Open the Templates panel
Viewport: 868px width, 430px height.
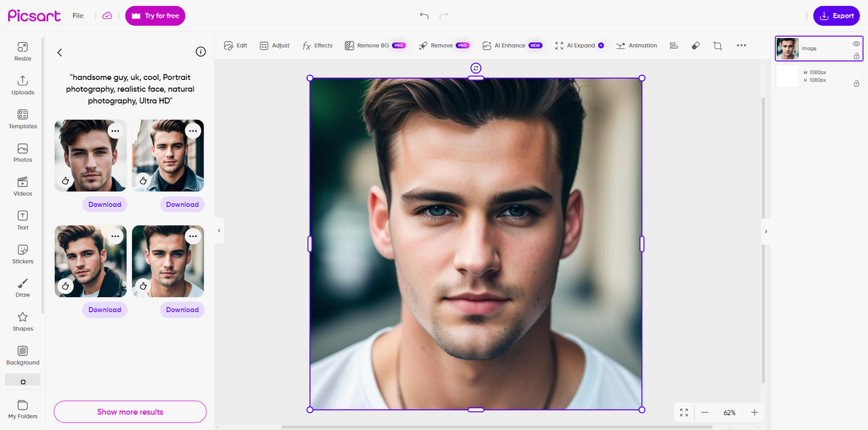(x=22, y=119)
